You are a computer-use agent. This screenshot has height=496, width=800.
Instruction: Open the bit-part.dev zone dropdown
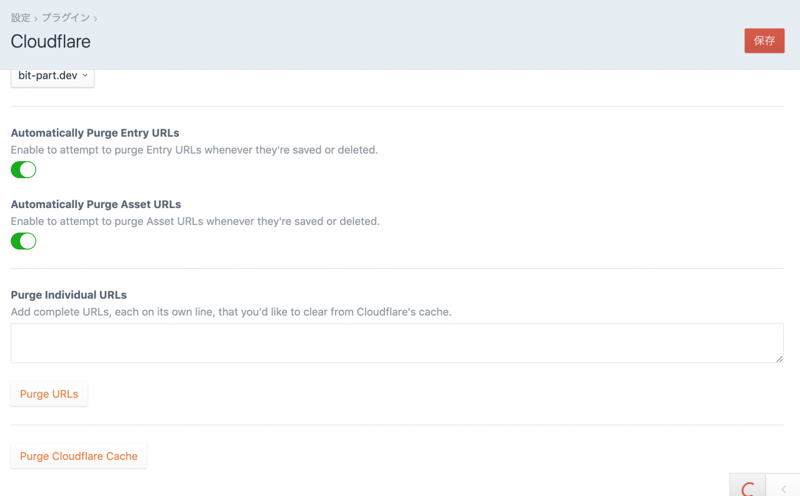click(x=53, y=75)
